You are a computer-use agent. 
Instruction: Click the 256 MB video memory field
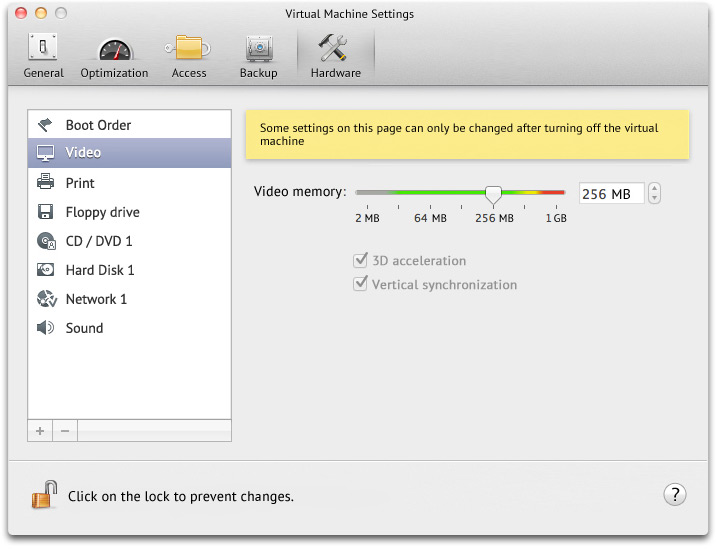click(611, 194)
